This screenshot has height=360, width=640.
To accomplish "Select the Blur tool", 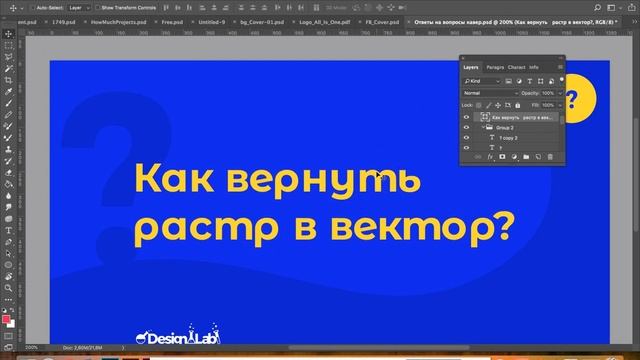I will click(8, 196).
